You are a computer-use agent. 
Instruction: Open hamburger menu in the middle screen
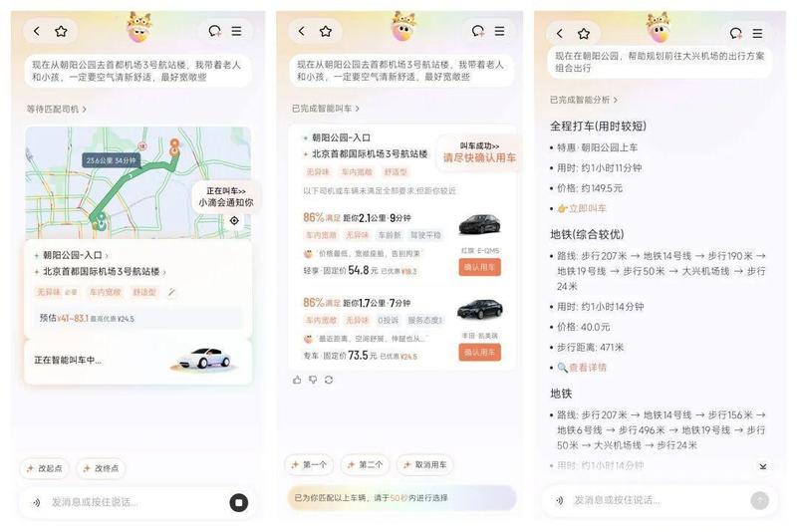pos(500,31)
